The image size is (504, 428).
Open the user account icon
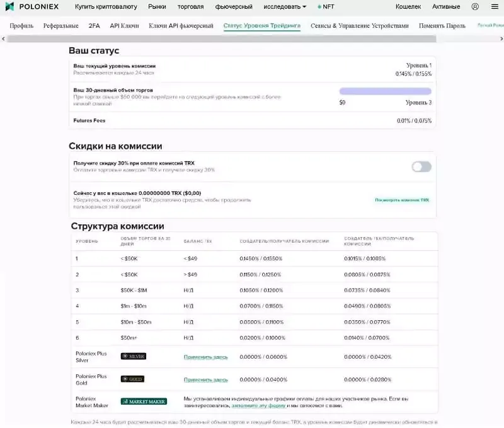[475, 6]
